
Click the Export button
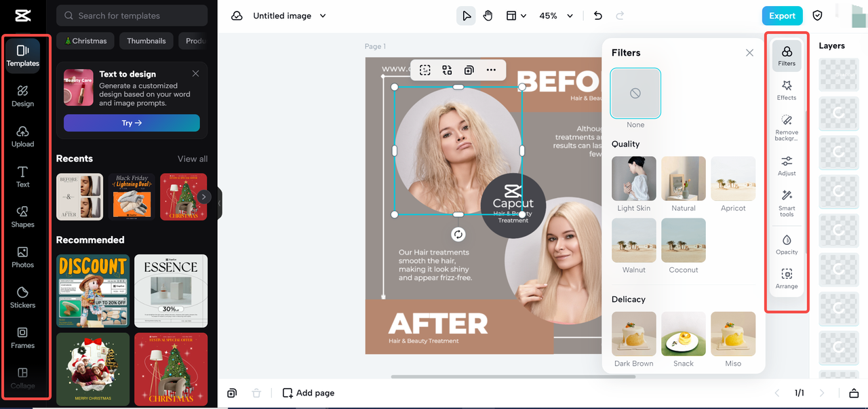pos(782,16)
